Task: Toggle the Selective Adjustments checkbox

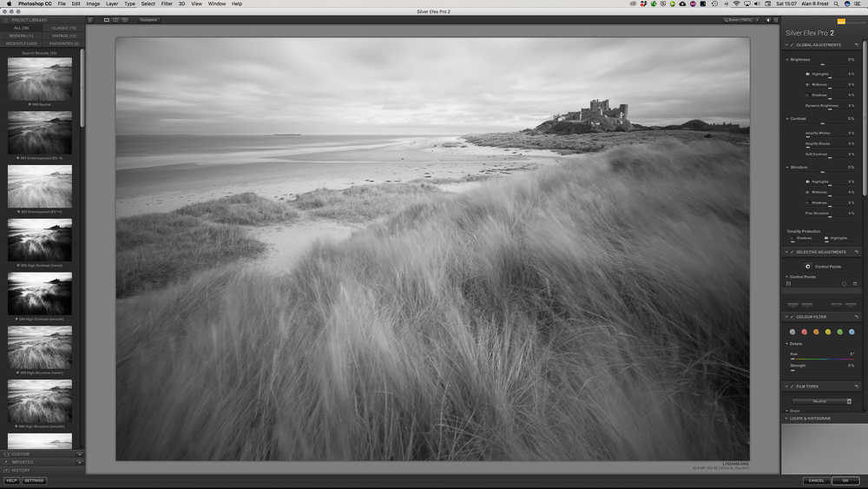Action: (792, 253)
